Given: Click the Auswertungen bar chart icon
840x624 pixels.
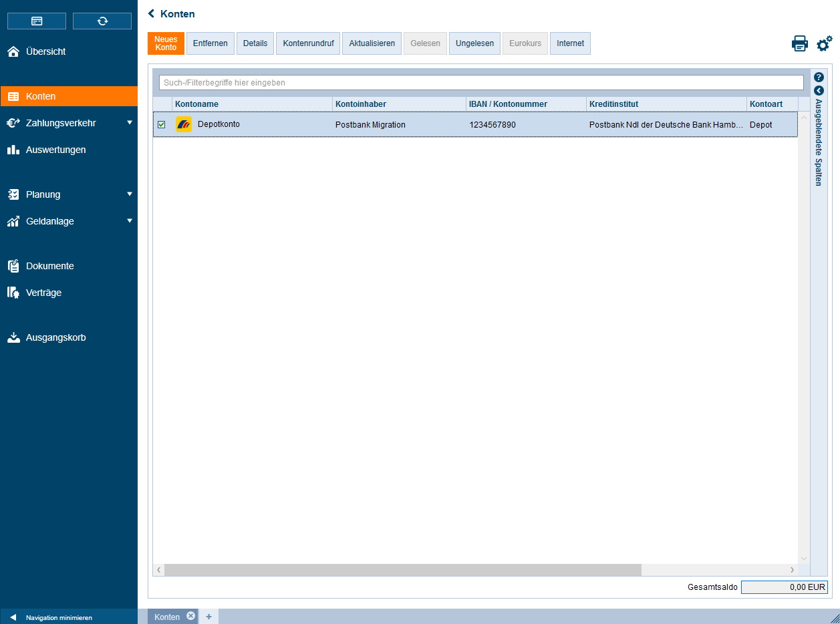Looking at the screenshot, I should click(13, 150).
